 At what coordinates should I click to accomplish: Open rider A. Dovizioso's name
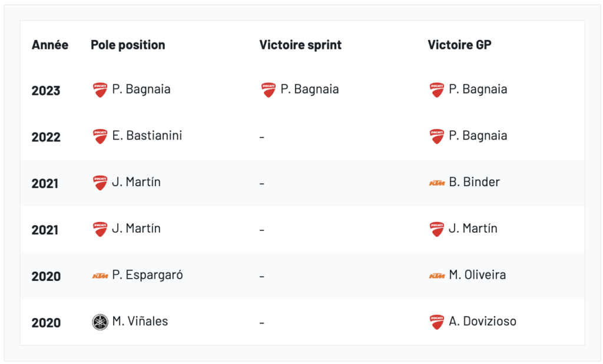coord(482,321)
